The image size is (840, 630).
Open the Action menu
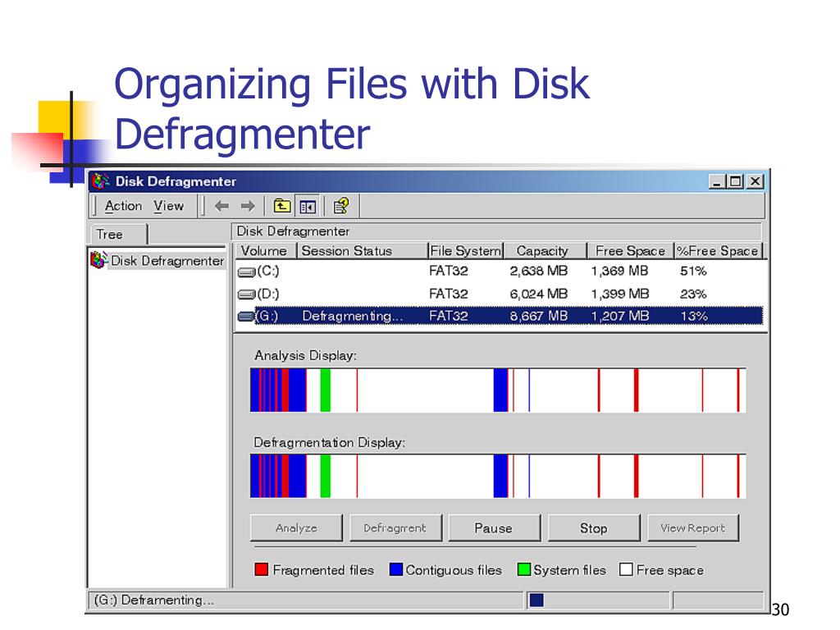124,206
